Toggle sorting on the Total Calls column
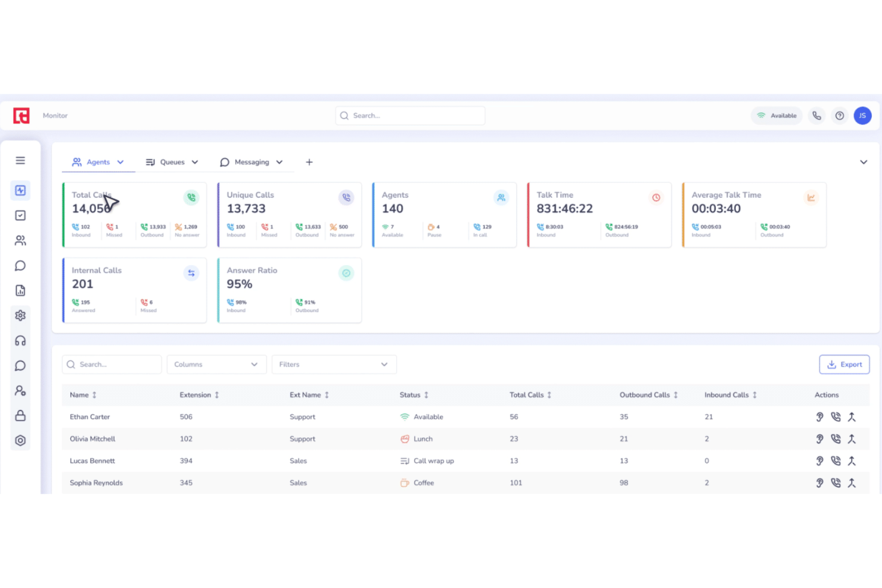The image size is (882, 588). point(549,394)
